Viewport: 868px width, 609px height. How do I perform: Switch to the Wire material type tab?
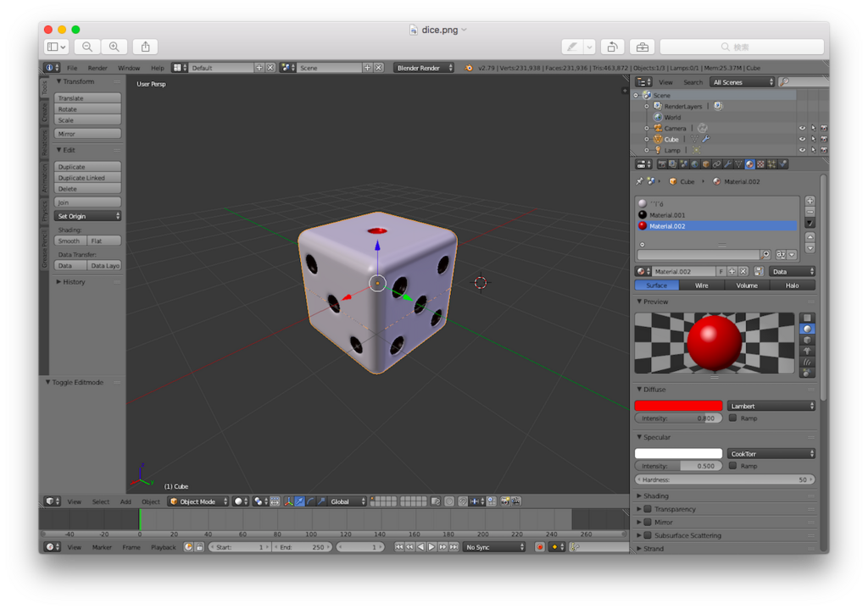tap(701, 285)
